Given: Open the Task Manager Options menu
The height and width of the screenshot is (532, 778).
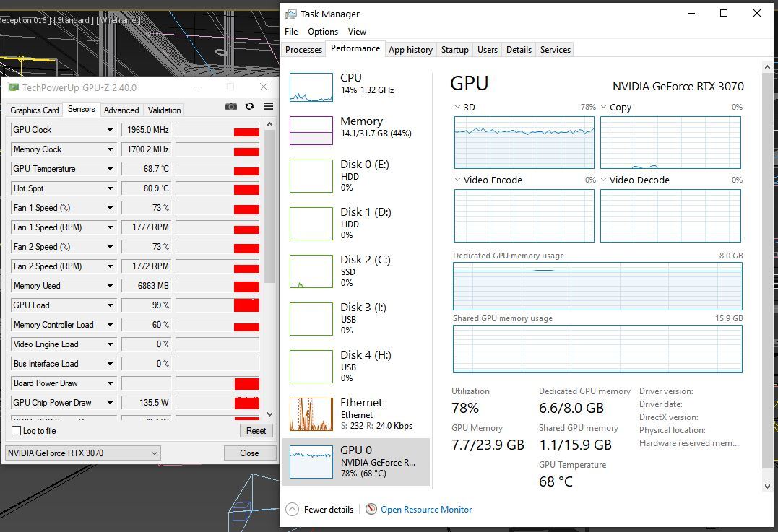Looking at the screenshot, I should (323, 32).
